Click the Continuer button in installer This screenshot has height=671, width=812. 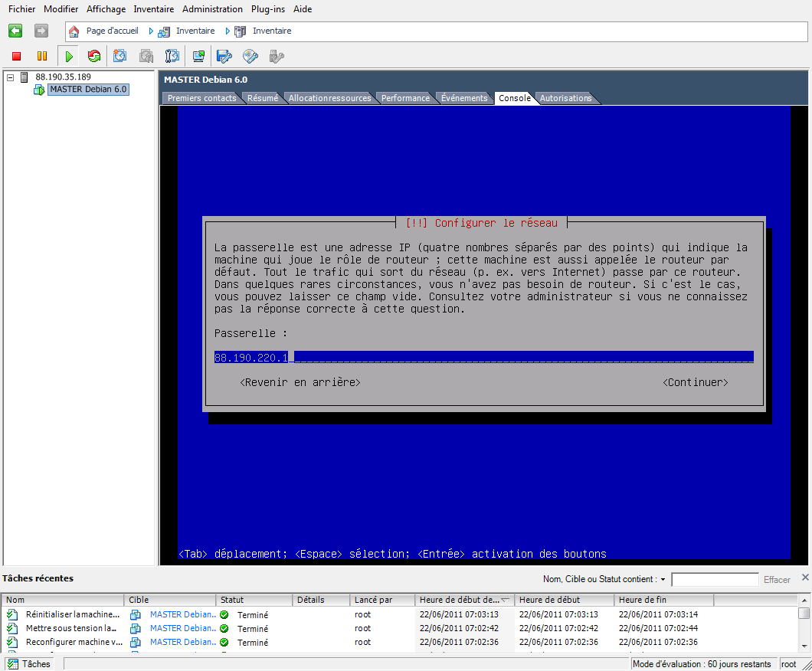coord(696,382)
